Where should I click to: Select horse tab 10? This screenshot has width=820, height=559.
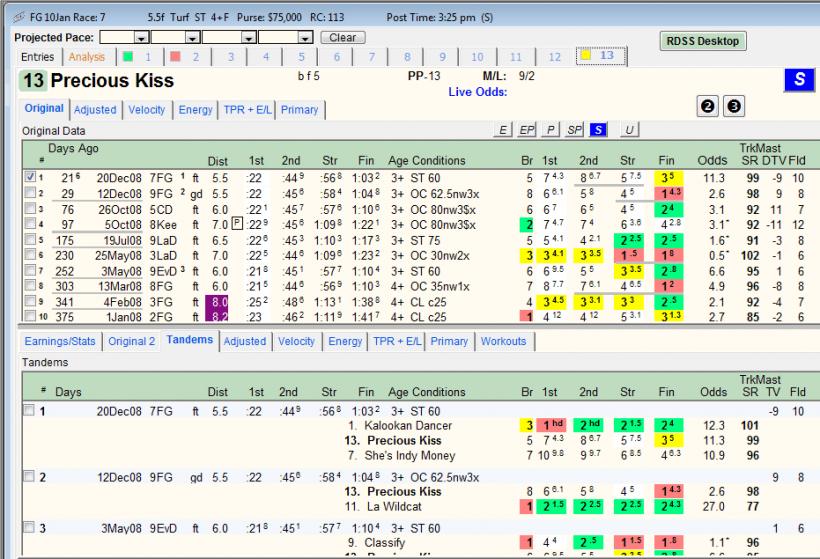click(477, 56)
